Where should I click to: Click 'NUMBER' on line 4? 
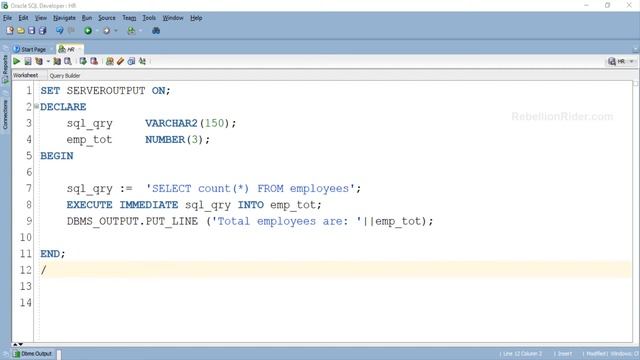tap(165, 140)
